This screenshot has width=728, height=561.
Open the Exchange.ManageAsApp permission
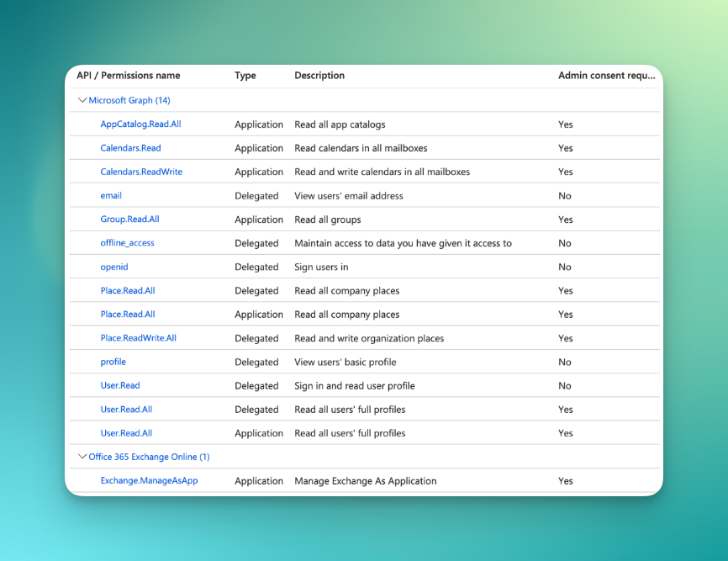pyautogui.click(x=149, y=481)
